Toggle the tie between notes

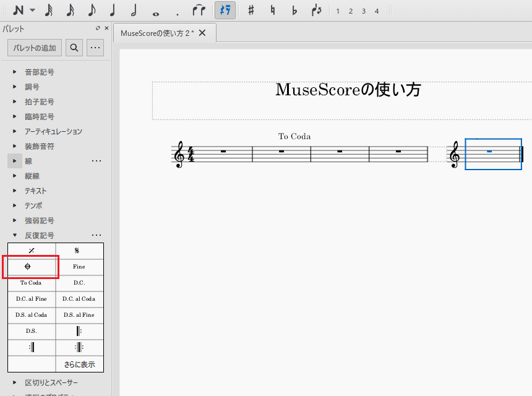coord(199,10)
